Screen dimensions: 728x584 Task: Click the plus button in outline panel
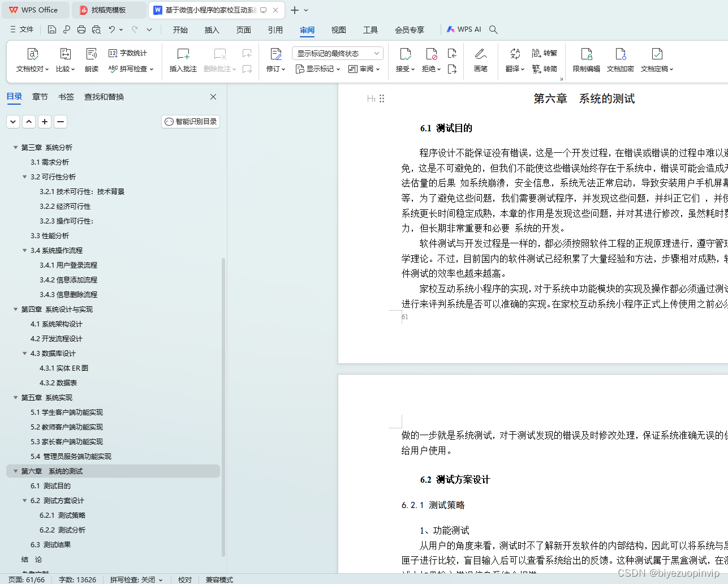pyautogui.click(x=45, y=121)
